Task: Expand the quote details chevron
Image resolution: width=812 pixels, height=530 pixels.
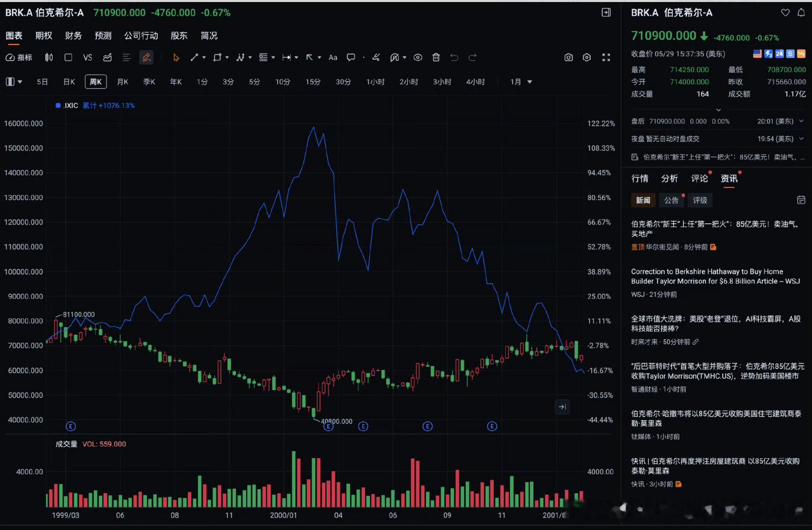Action: coord(718,110)
